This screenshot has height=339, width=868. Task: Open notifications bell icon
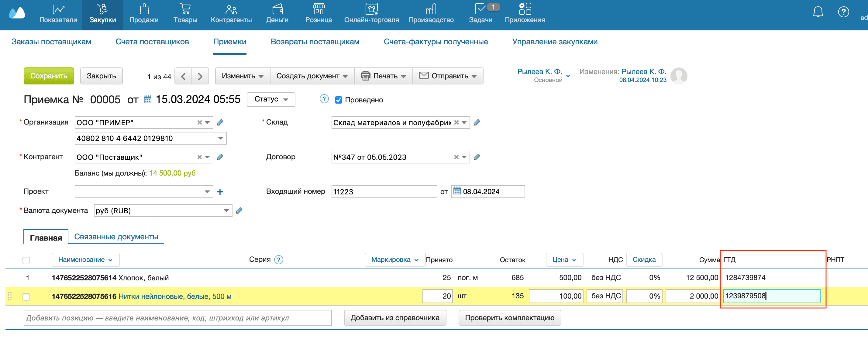pos(818,12)
